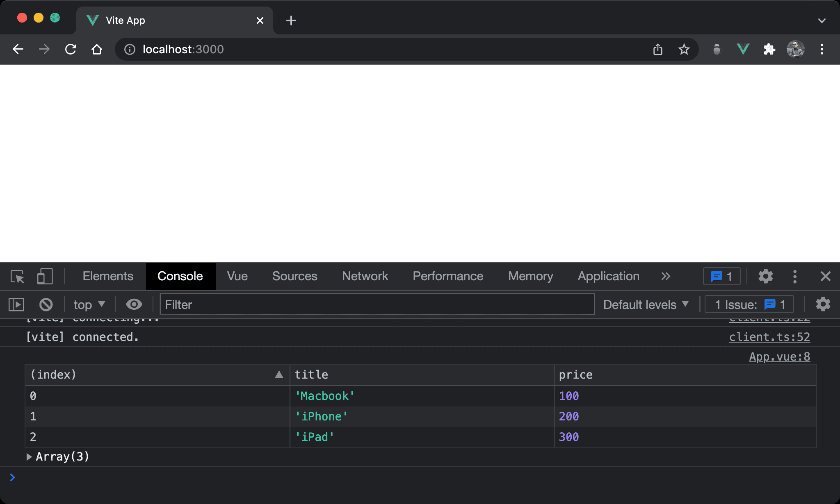Open DevTools settings gear icon
The width and height of the screenshot is (840, 504).
pos(765,277)
